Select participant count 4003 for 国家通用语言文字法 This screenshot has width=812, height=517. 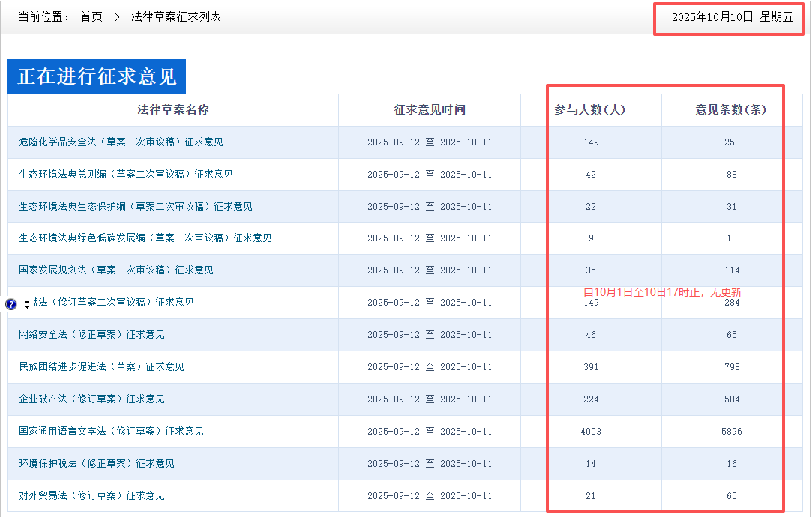click(x=591, y=432)
